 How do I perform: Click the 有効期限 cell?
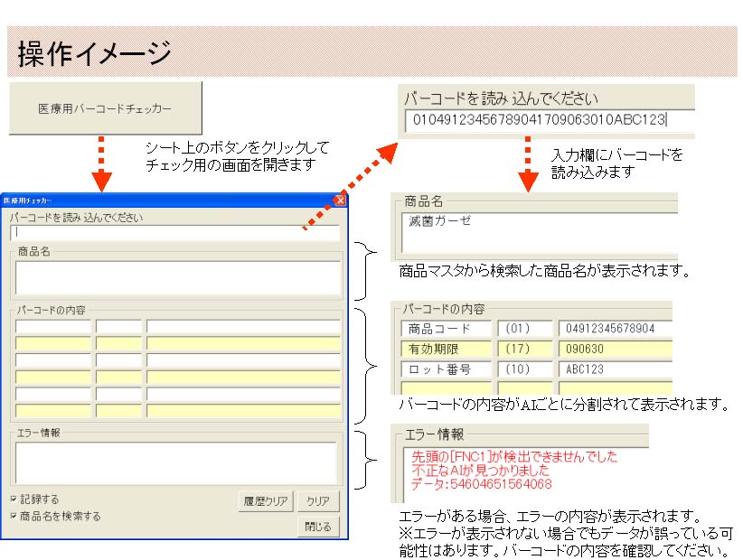(446, 349)
